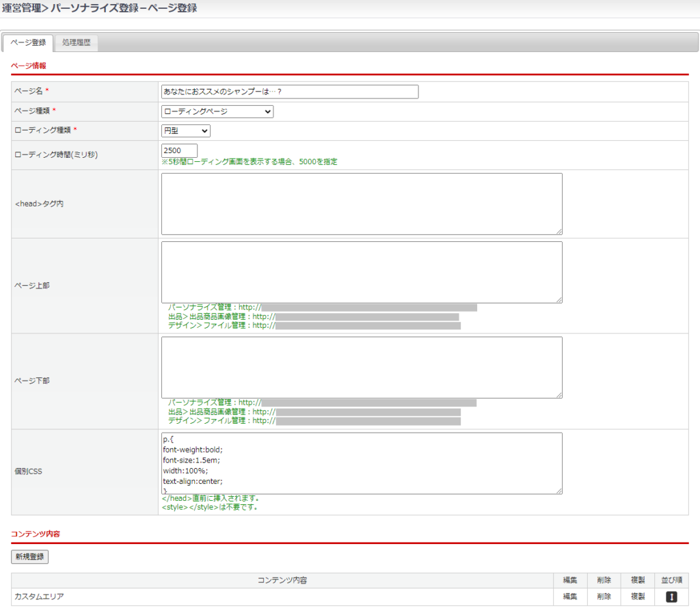This screenshot has width=700, height=613.
Task: Click 運営管理 in the page breadcrumb
Action: coord(21,8)
